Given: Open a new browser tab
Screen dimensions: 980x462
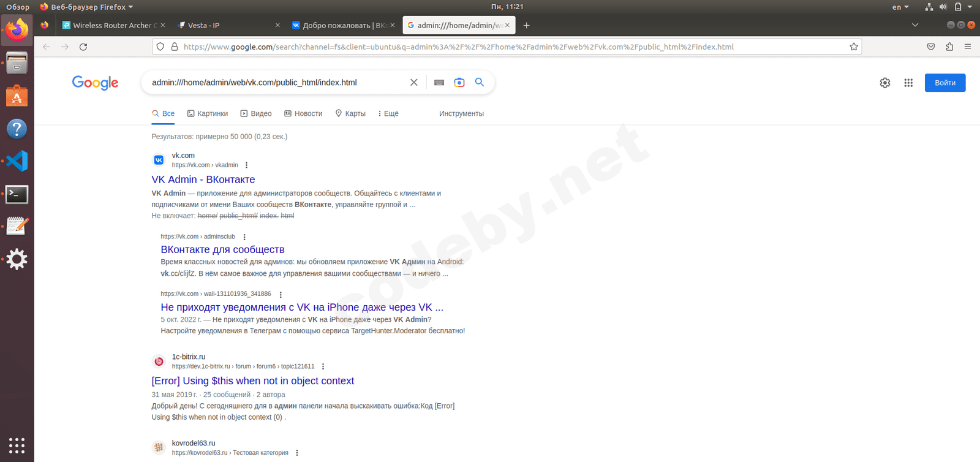Looking at the screenshot, I should [x=527, y=25].
